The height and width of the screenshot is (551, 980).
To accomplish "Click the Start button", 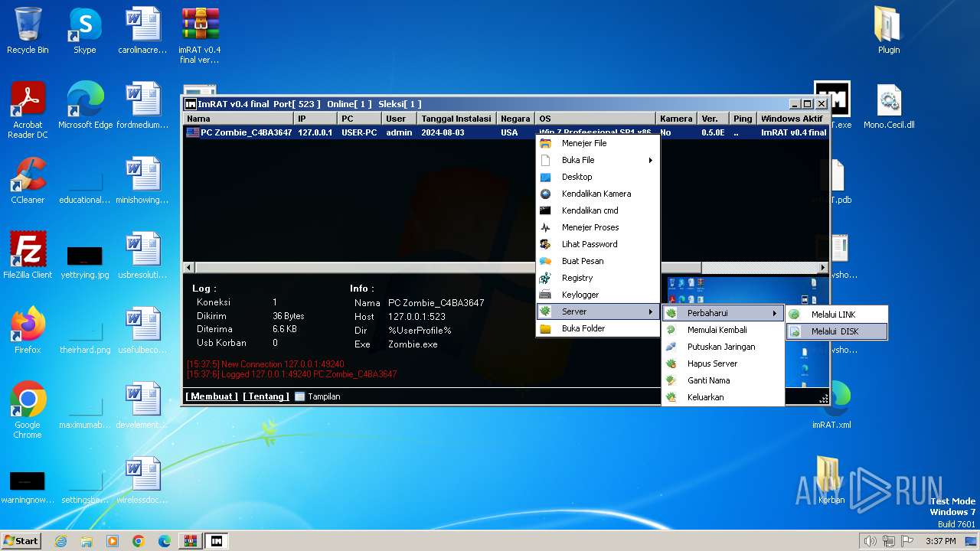I will (x=21, y=540).
